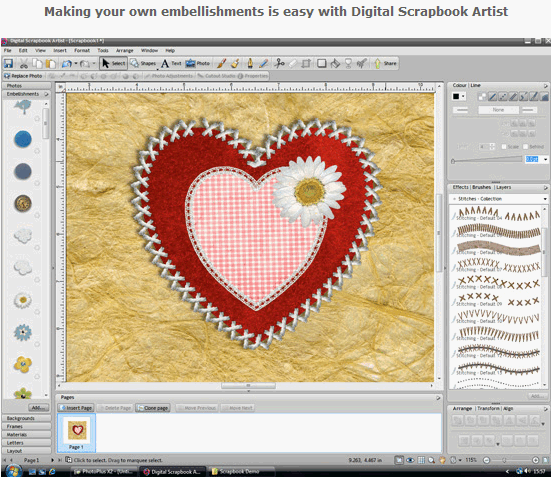Viewport: 551px width, 477px height.
Task: Click the Paste clipboard icon
Action: click(x=51, y=63)
